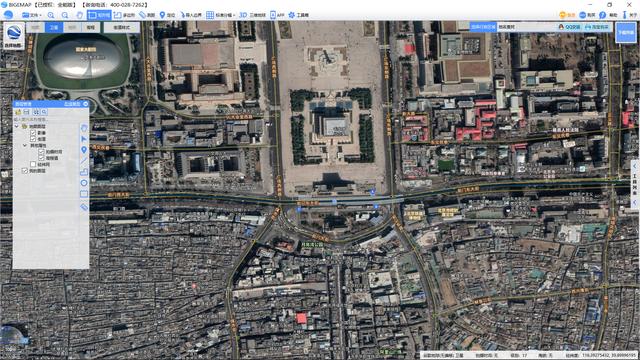Viewport: 640px width, 360px height.
Task: Select the zoom-out magnifier tool
Action: pyautogui.click(x=65, y=15)
